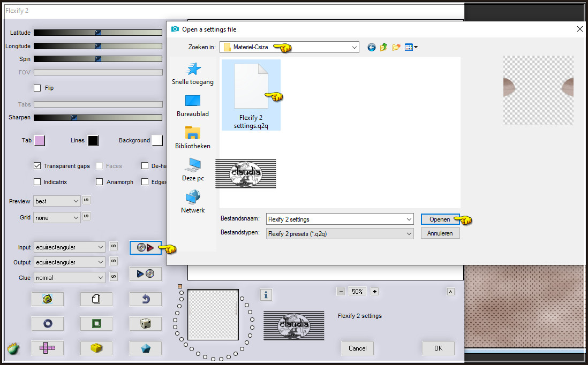Open the view menu dropdown in dialog

[411, 47]
